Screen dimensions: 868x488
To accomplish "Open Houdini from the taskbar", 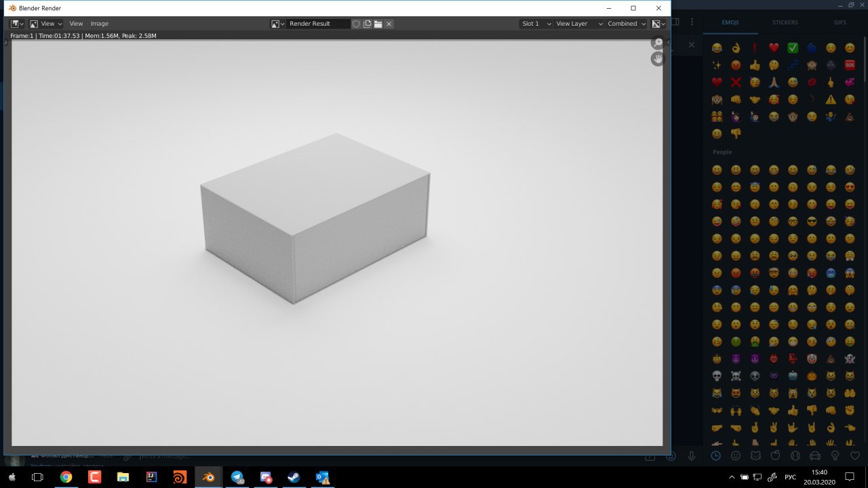I will pyautogui.click(x=180, y=477).
